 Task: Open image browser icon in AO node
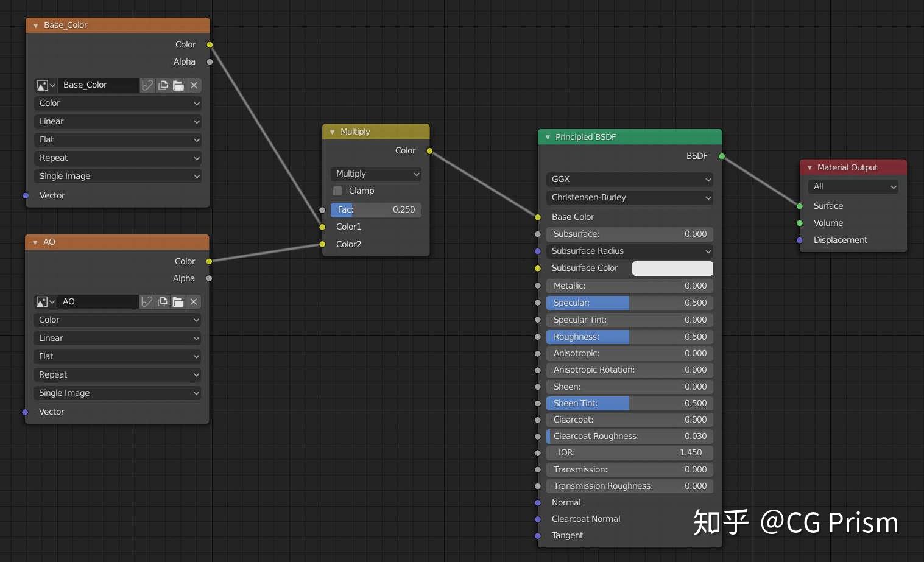coord(45,302)
